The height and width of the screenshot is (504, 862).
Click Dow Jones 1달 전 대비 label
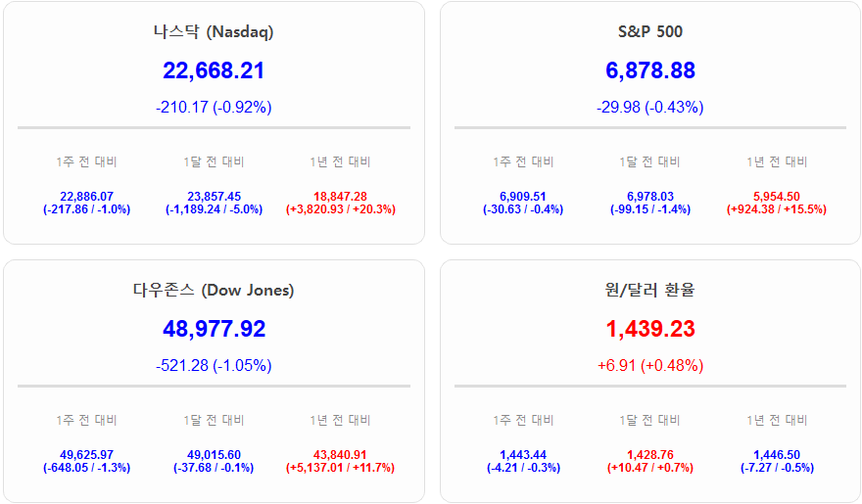coord(214,420)
